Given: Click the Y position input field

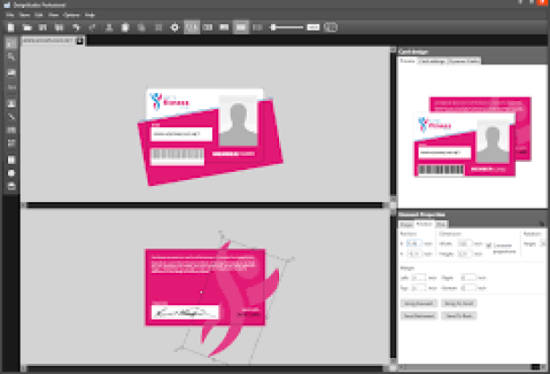Looking at the screenshot, I should click(x=414, y=254).
